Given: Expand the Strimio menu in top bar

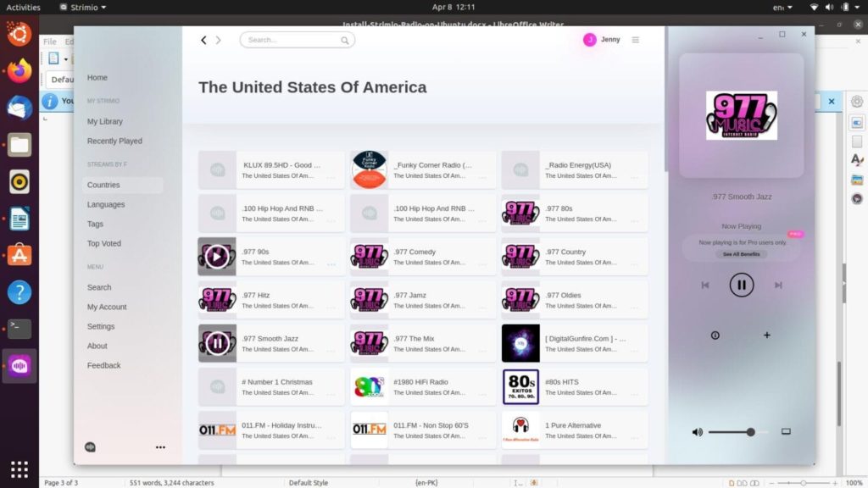Looking at the screenshot, I should pos(83,7).
